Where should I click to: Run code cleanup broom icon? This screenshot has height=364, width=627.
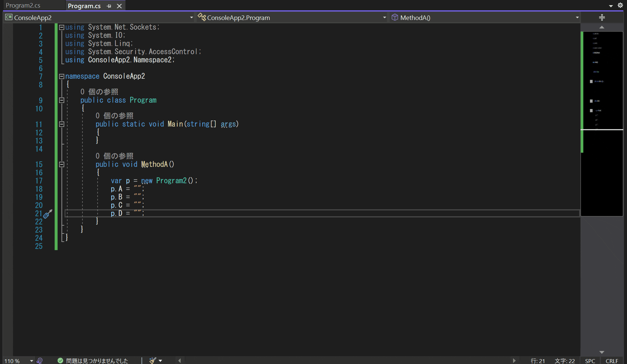[x=153, y=360]
